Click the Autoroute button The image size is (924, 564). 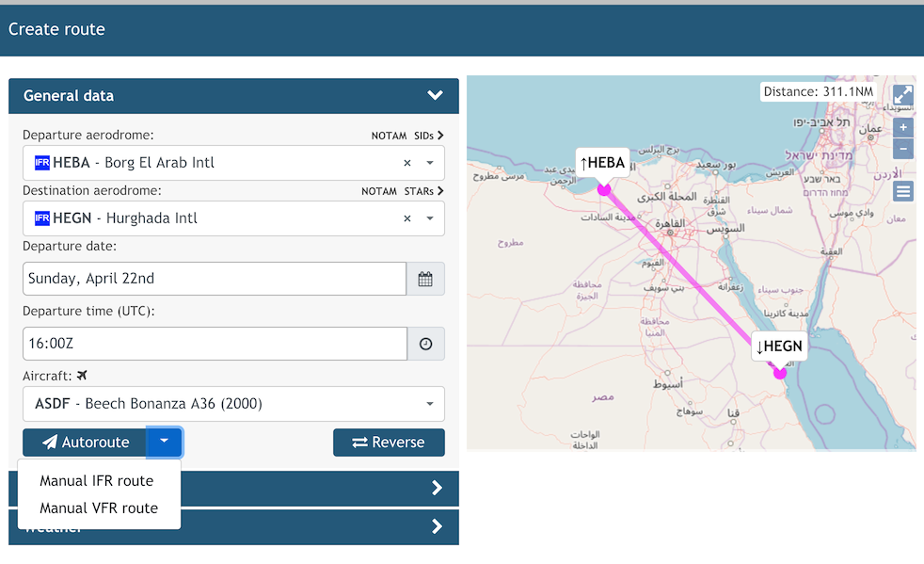click(x=86, y=442)
